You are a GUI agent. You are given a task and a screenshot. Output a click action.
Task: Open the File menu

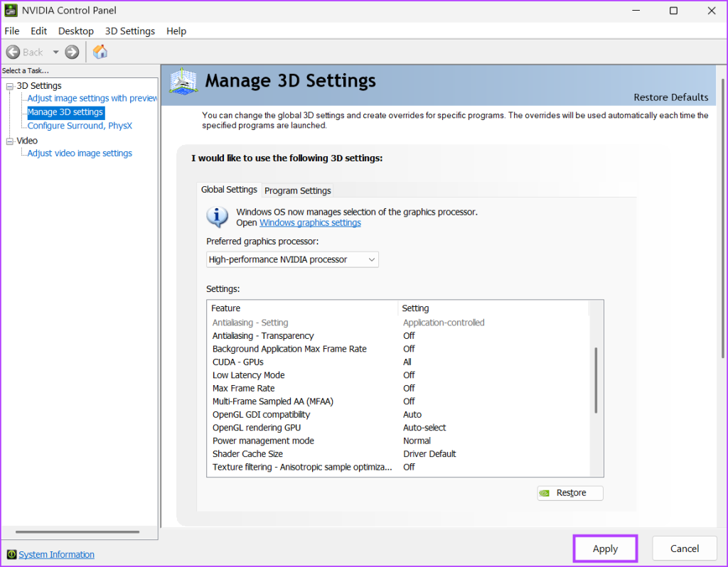click(12, 31)
